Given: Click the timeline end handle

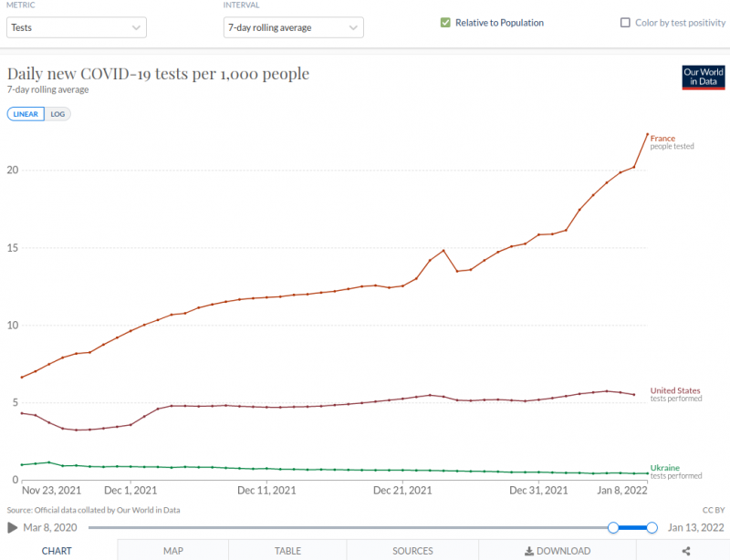Looking at the screenshot, I should click(652, 527).
